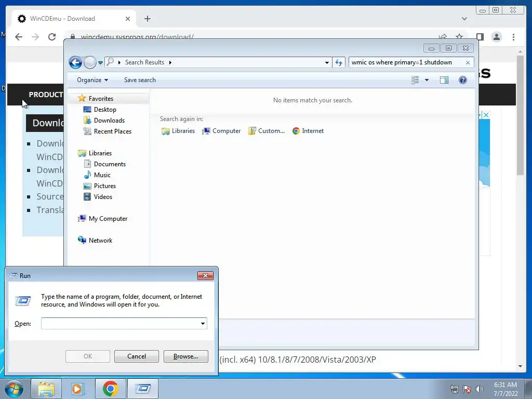Expand the Search Results breadcrumb arrow
This screenshot has width=532, height=399.
pyautogui.click(x=170, y=62)
